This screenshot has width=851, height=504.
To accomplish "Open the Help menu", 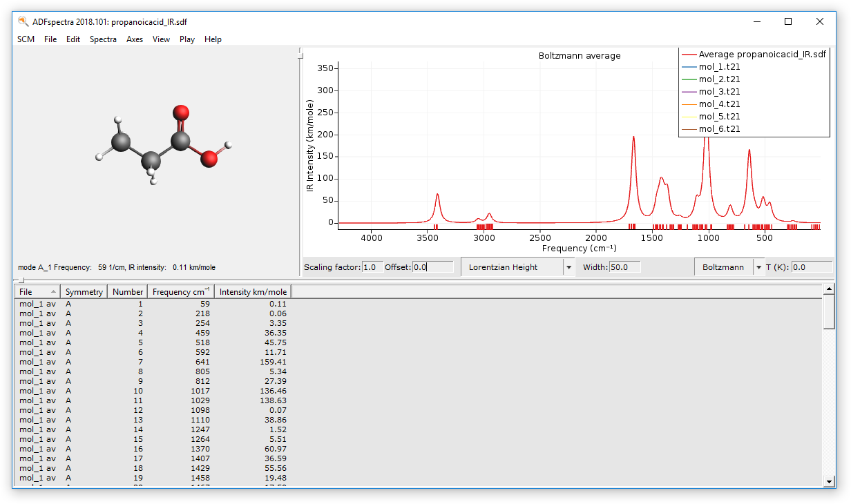I will tap(213, 39).
